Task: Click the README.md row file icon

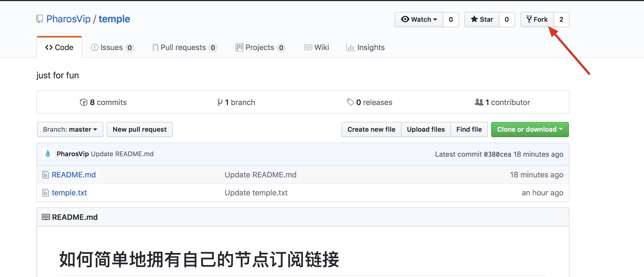Action: (46, 175)
